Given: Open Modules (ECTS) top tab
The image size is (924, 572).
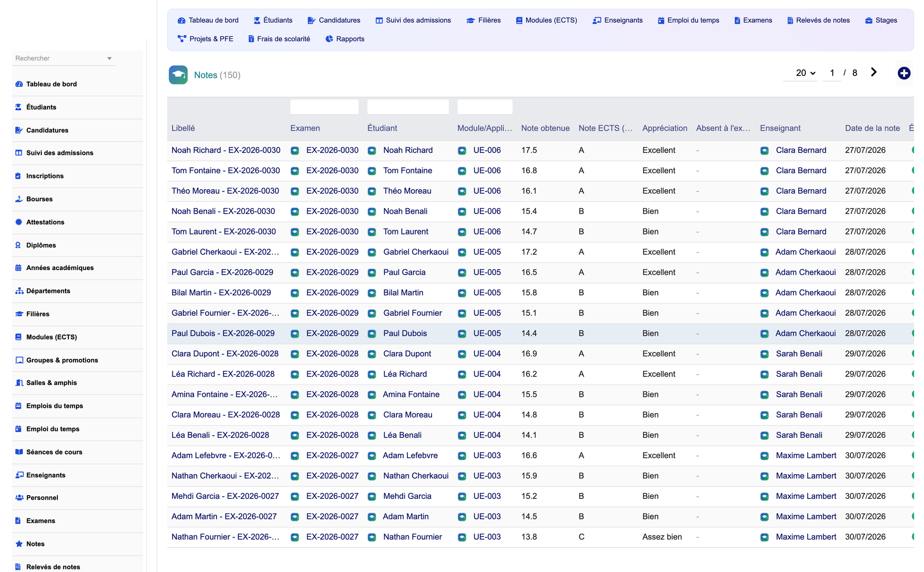Looking at the screenshot, I should [x=547, y=20].
